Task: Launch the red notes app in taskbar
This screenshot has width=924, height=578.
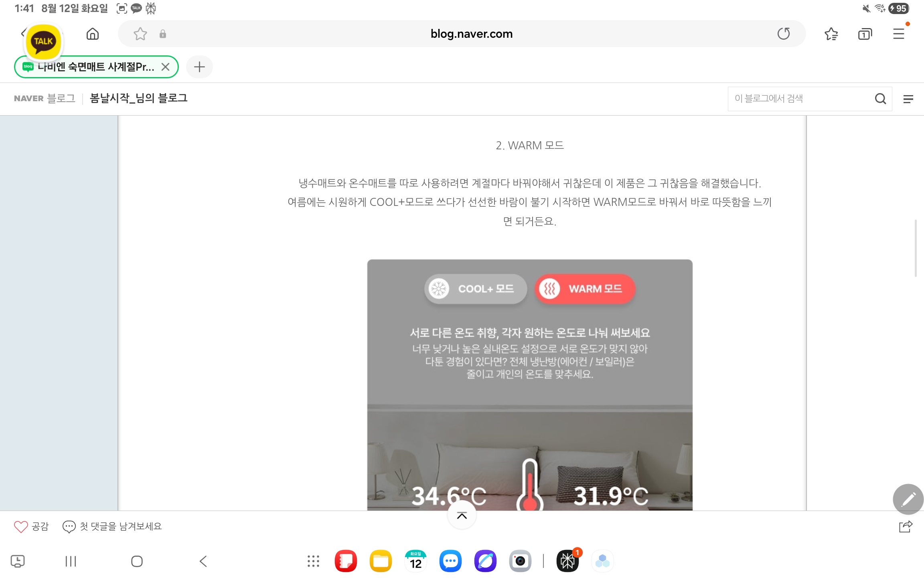Action: click(x=346, y=561)
